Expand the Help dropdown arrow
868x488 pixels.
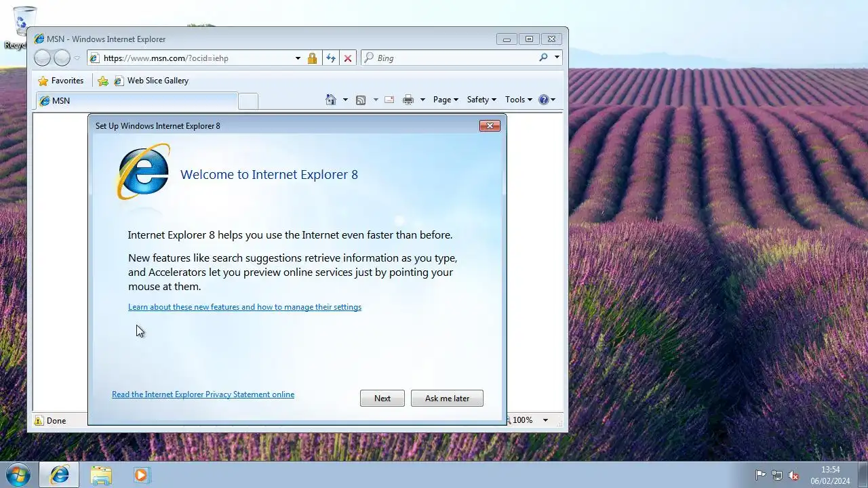click(x=553, y=100)
